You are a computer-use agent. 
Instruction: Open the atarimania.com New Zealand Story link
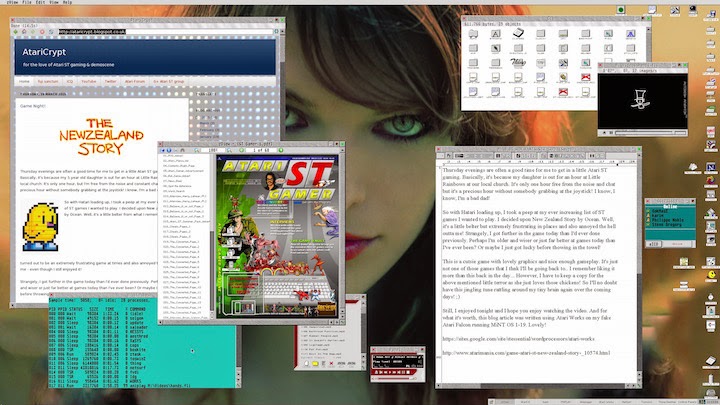pyautogui.click(x=526, y=353)
